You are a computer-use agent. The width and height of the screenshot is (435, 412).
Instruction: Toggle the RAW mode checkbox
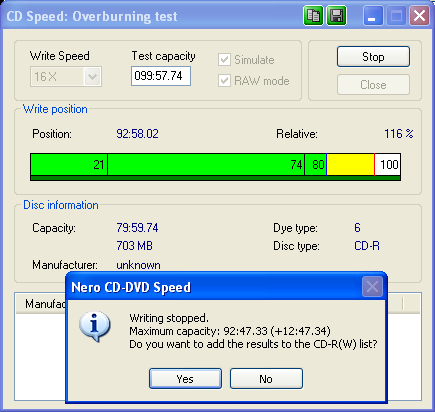(224, 81)
